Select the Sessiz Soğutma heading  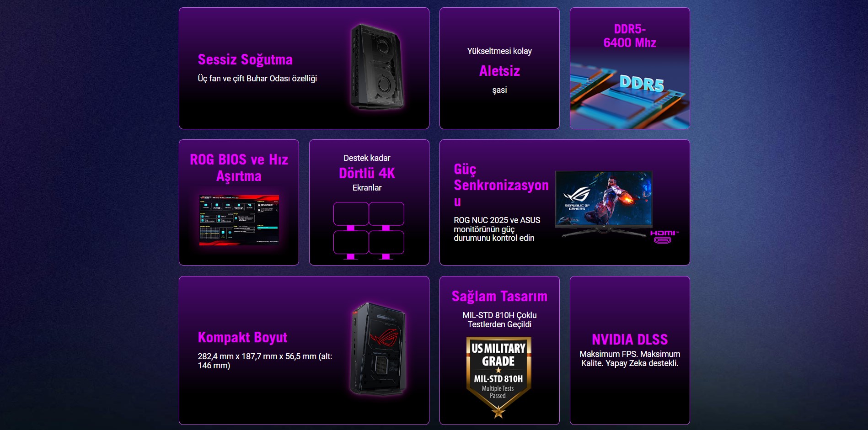(245, 59)
